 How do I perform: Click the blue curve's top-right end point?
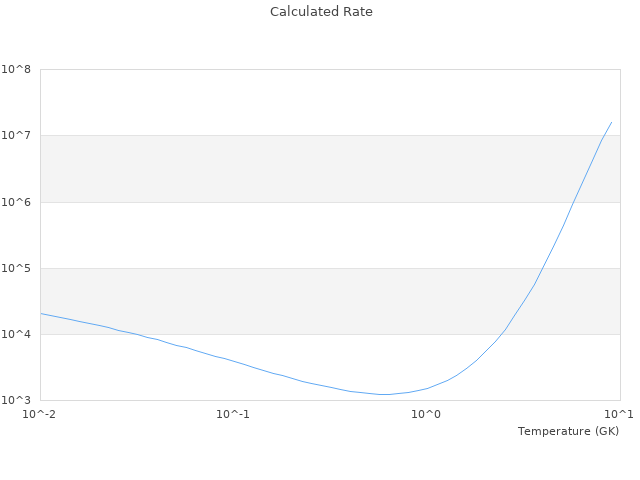click(x=612, y=122)
